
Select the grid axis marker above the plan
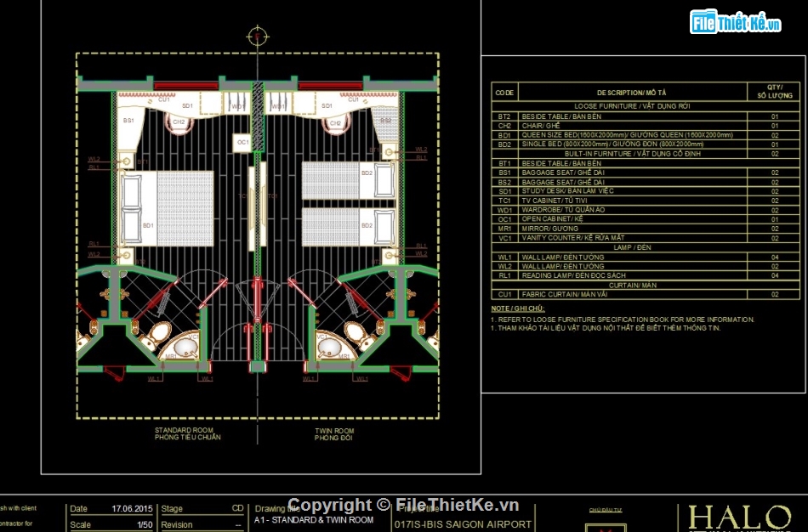click(256, 36)
